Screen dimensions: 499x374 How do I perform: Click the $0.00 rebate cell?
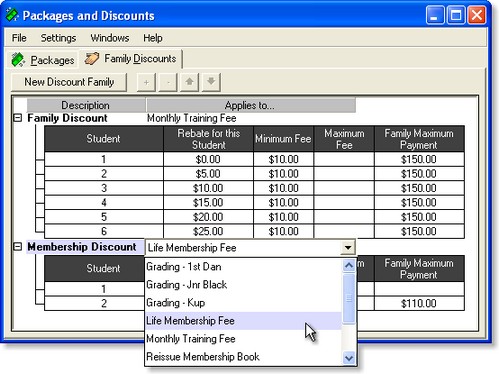[x=208, y=159]
